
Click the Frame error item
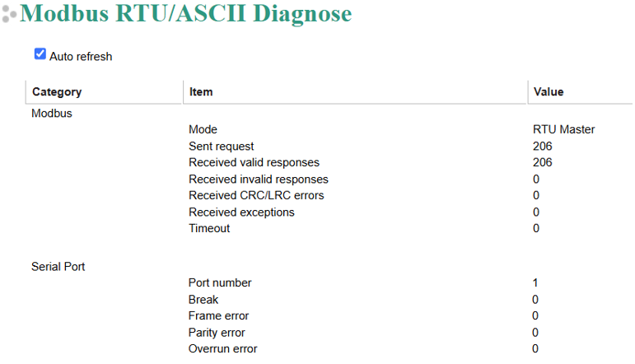pyautogui.click(x=218, y=315)
